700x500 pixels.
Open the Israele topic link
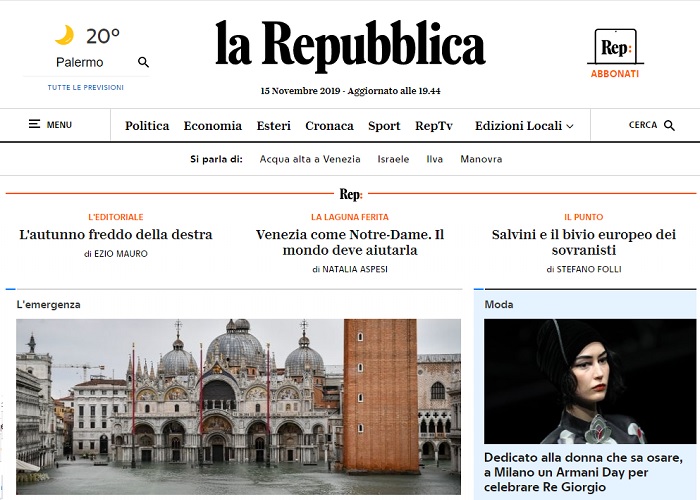click(393, 159)
